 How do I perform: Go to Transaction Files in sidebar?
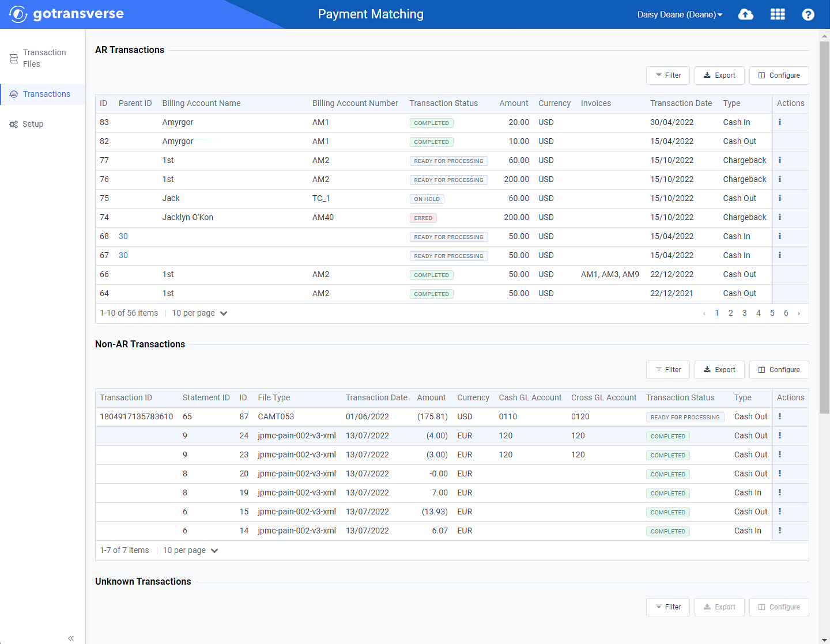click(x=43, y=58)
